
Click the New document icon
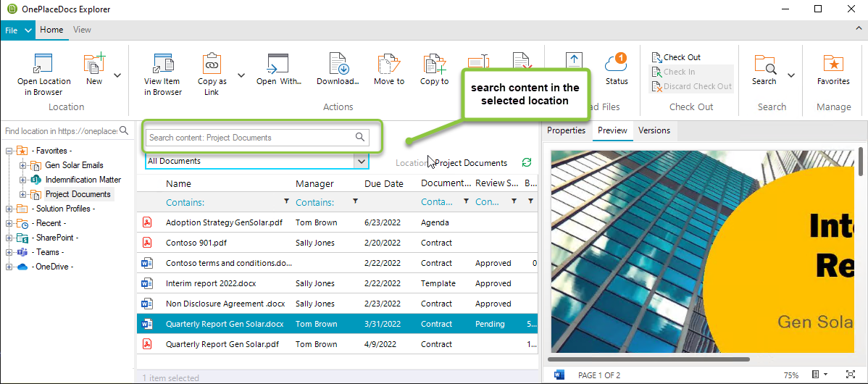pyautogui.click(x=94, y=63)
